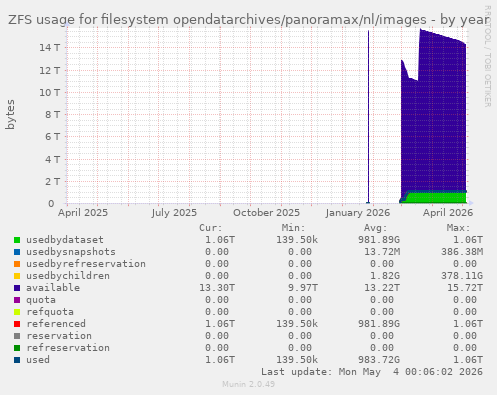Image resolution: width=497 pixels, height=395 pixels.
Task: Click the 2 T y-axis tick label
Action: (x=52, y=181)
